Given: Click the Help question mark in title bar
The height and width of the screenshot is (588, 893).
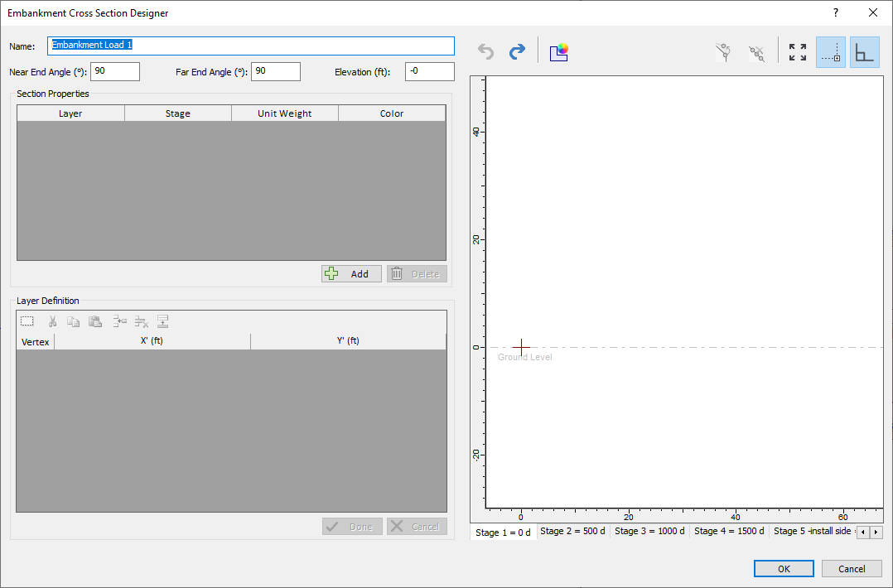Looking at the screenshot, I should tap(836, 12).
